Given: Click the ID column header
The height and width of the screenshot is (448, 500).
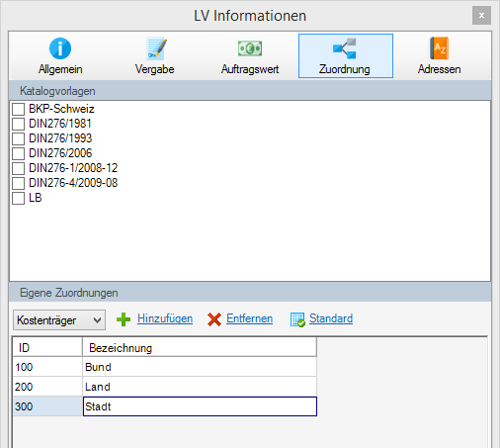Looking at the screenshot, I should click(47, 347).
